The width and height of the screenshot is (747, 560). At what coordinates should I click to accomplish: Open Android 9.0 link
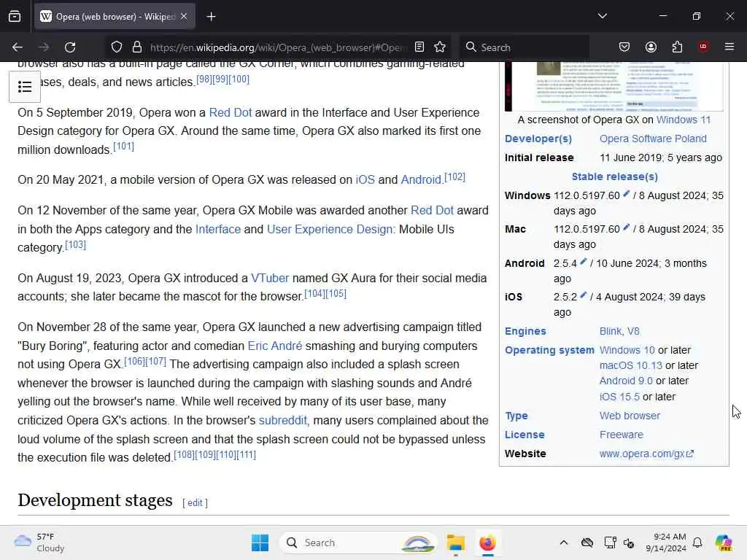(x=626, y=381)
